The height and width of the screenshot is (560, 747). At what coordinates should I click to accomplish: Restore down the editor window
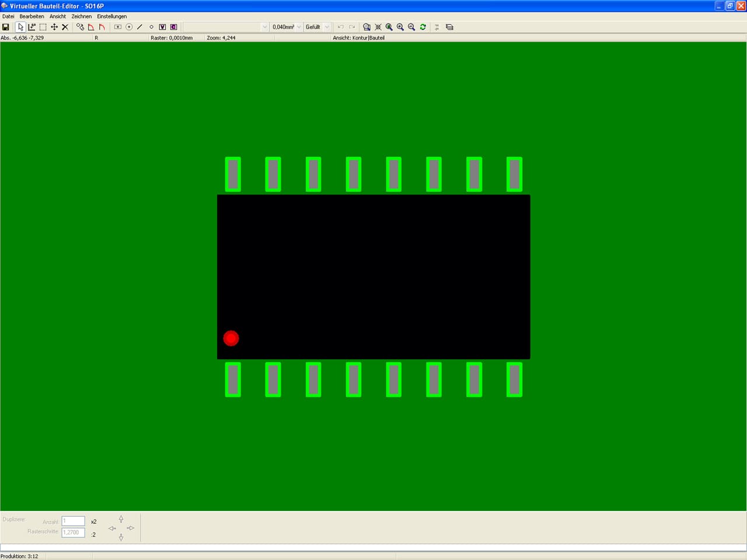pos(729,6)
